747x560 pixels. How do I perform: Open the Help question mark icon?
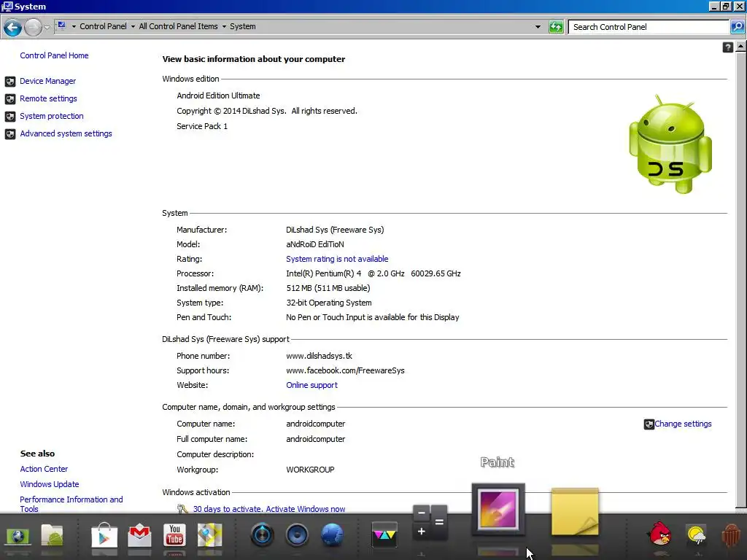click(x=727, y=47)
